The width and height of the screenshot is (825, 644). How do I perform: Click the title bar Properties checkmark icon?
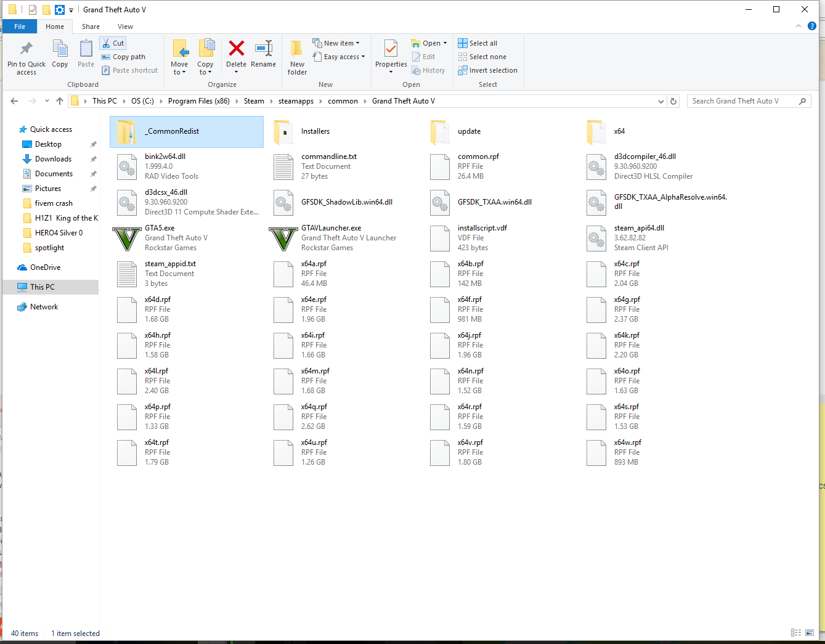(x=33, y=10)
